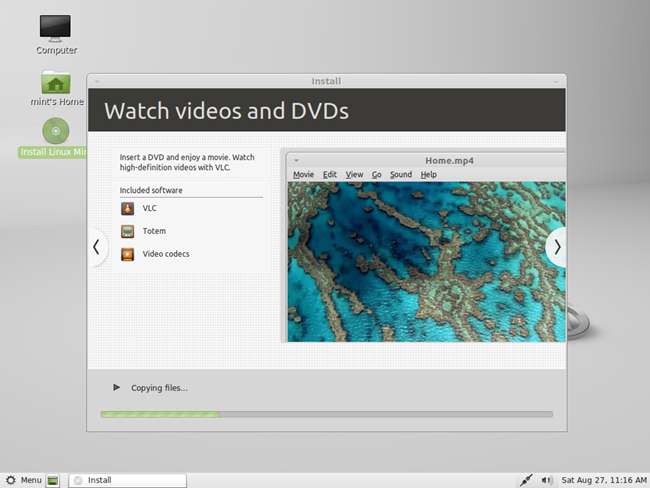Click the Video codecs label text
This screenshot has height=488, width=650.
pyautogui.click(x=166, y=254)
